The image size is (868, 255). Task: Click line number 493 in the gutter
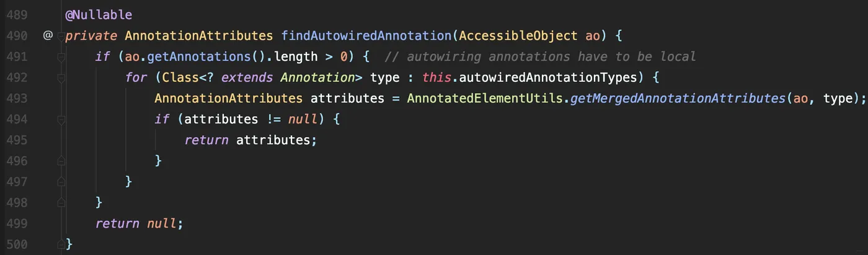pyautogui.click(x=17, y=98)
